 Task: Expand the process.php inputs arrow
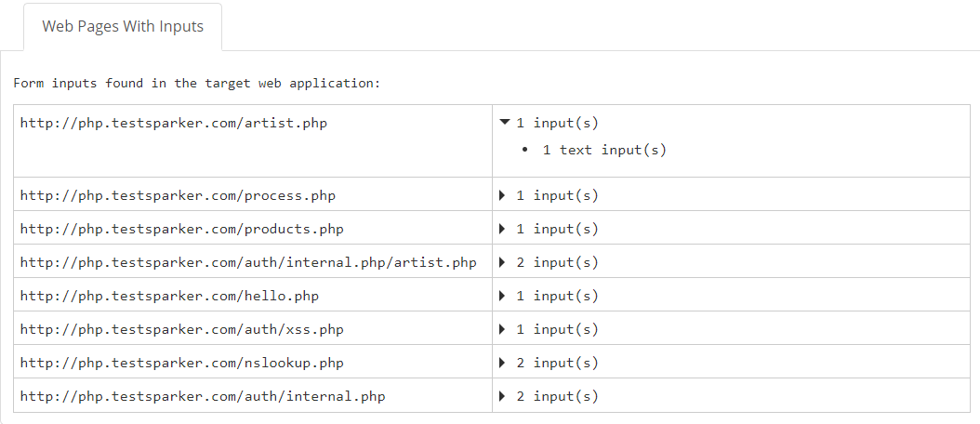pos(503,195)
